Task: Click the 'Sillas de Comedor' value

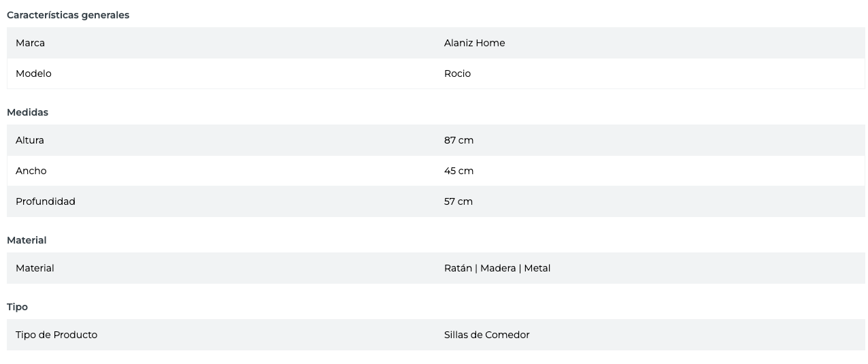Action: (x=486, y=335)
